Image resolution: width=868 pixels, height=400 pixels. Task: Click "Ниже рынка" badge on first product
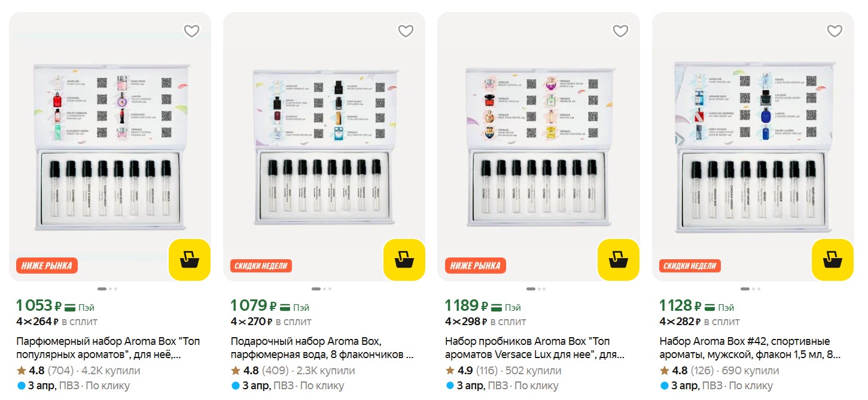click(47, 266)
